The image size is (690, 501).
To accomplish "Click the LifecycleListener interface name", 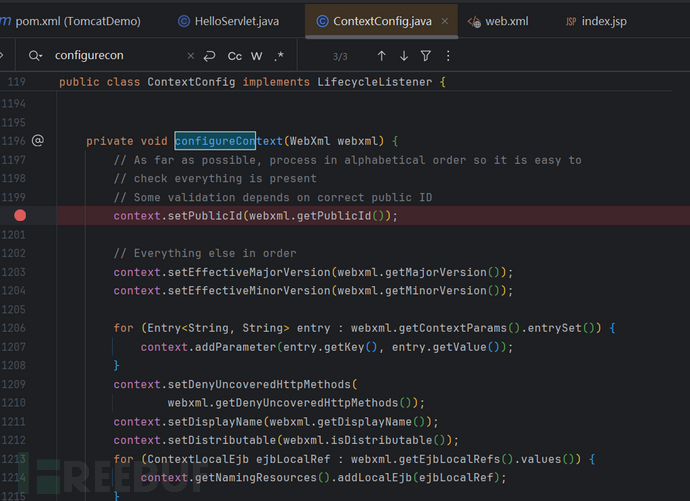I will tap(374, 82).
